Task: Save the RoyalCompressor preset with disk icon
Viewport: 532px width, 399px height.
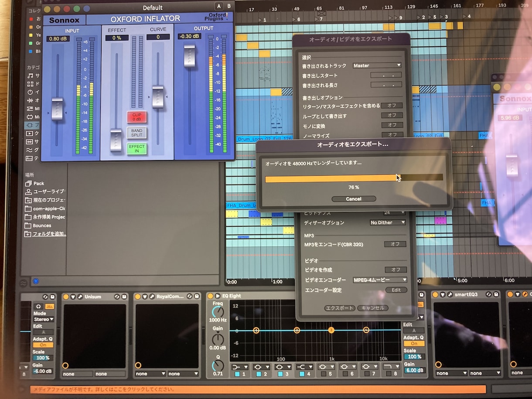Action: pyautogui.click(x=197, y=297)
